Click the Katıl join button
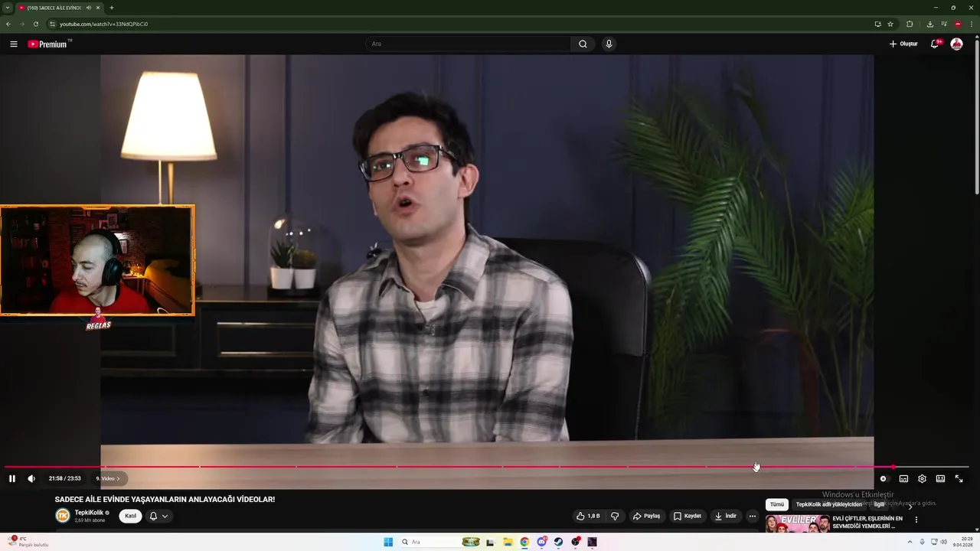Viewport: 980px width, 551px height. [x=130, y=516]
